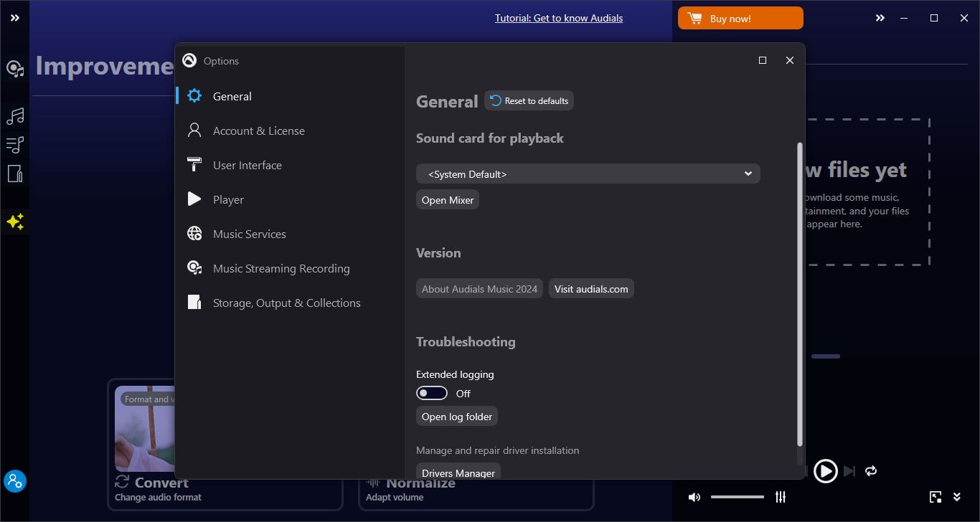Viewport: 980px width, 522px height.
Task: Click the "Sound card for playback" heading
Action: [x=490, y=138]
